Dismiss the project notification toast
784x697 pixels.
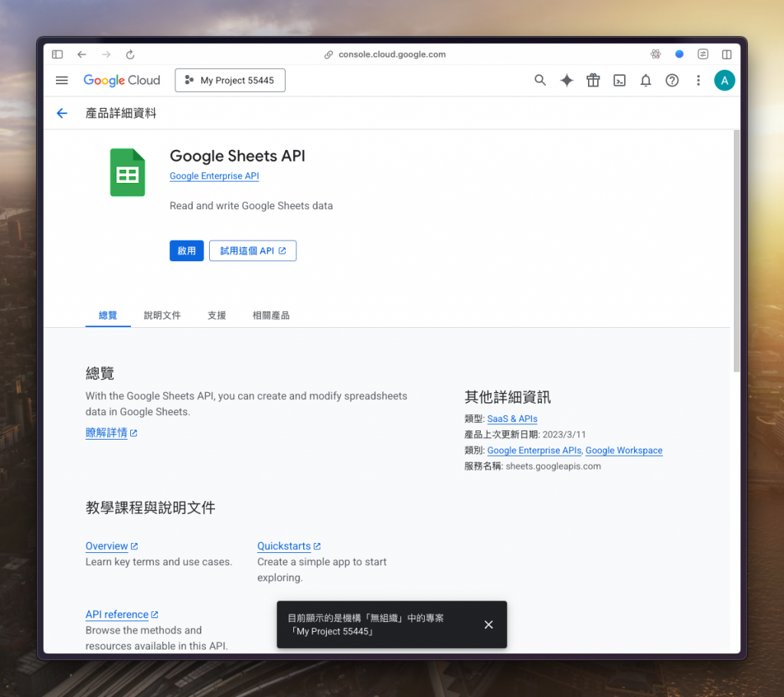[488, 624]
